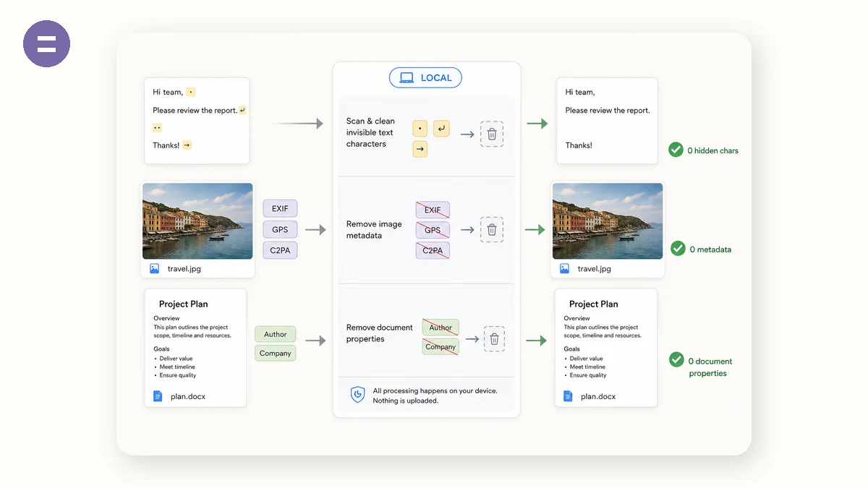This screenshot has width=868, height=488.
Task: Select the GPS tag left of panel
Action: (x=280, y=229)
